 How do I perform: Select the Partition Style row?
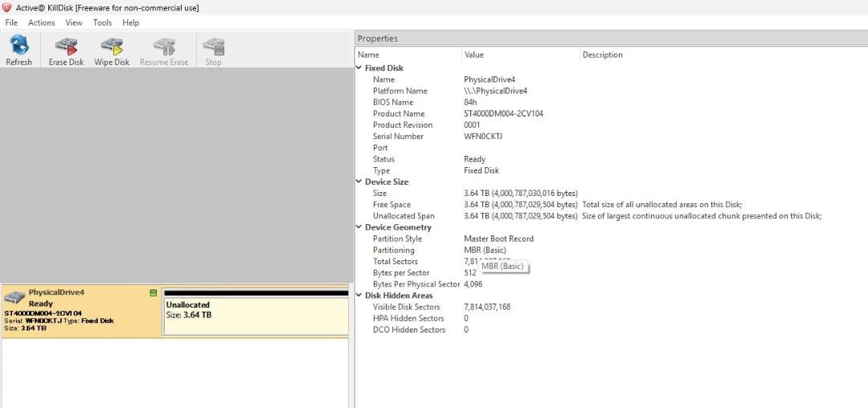pyautogui.click(x=611, y=239)
